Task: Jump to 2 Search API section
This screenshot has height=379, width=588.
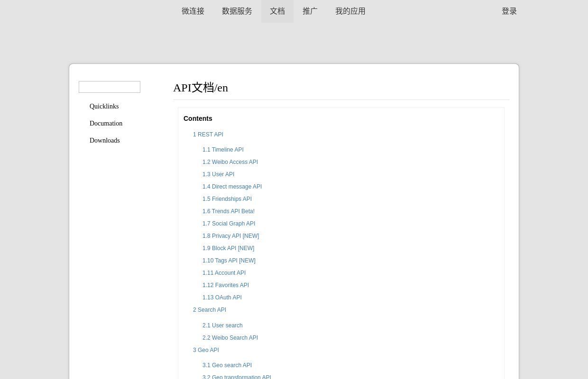Action: point(210,310)
